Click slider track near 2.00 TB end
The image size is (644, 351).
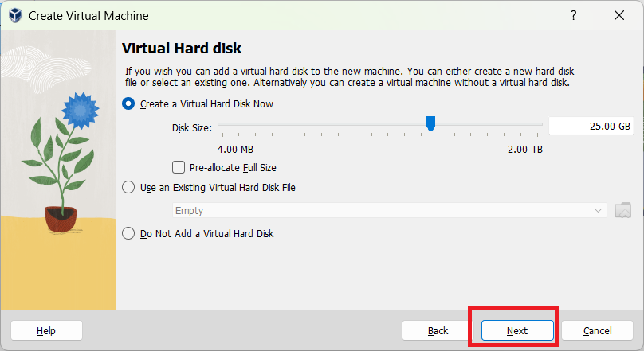(x=536, y=124)
